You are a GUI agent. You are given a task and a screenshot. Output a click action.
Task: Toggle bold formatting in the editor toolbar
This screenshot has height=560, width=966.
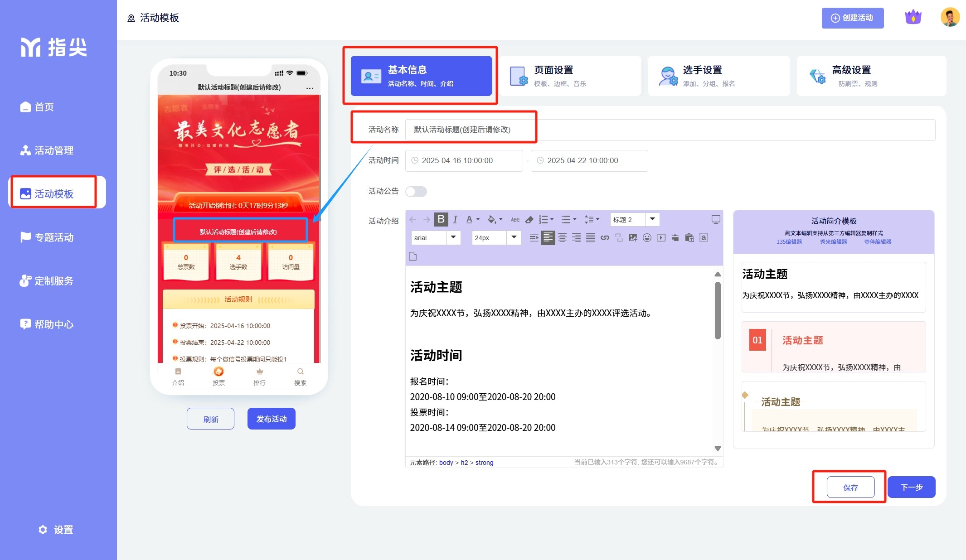441,220
